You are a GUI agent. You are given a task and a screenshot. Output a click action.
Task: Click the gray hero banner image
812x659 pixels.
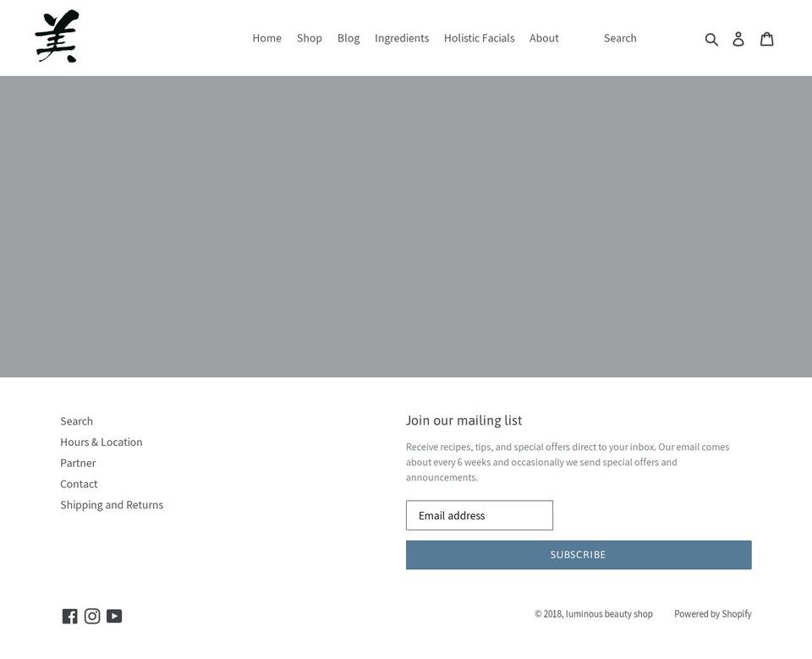pos(406,227)
